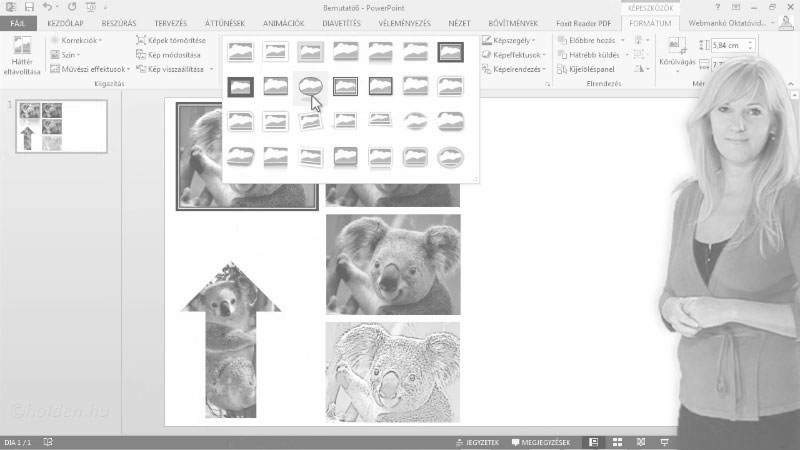This screenshot has height=450, width=800.
Task: Click Kép módosítása
Action: point(168,55)
